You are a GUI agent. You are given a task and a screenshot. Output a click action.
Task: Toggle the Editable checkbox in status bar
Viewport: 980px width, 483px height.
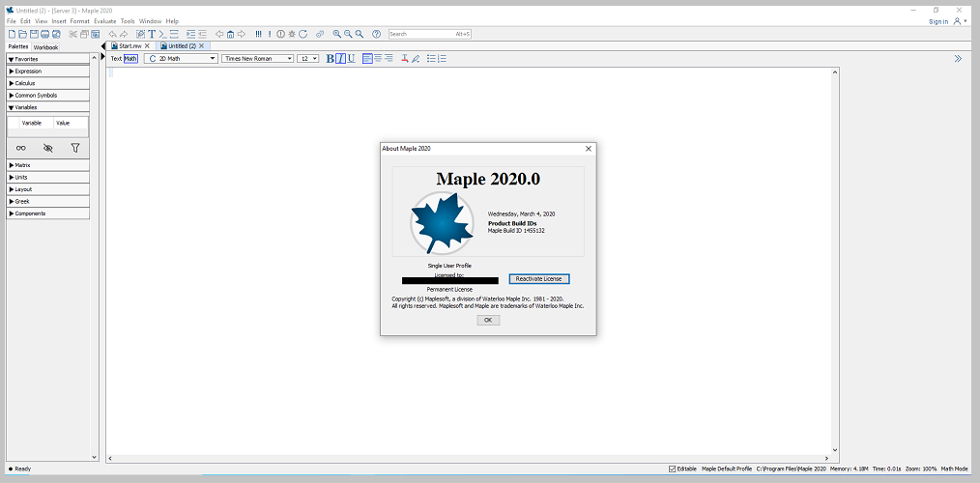pos(673,469)
